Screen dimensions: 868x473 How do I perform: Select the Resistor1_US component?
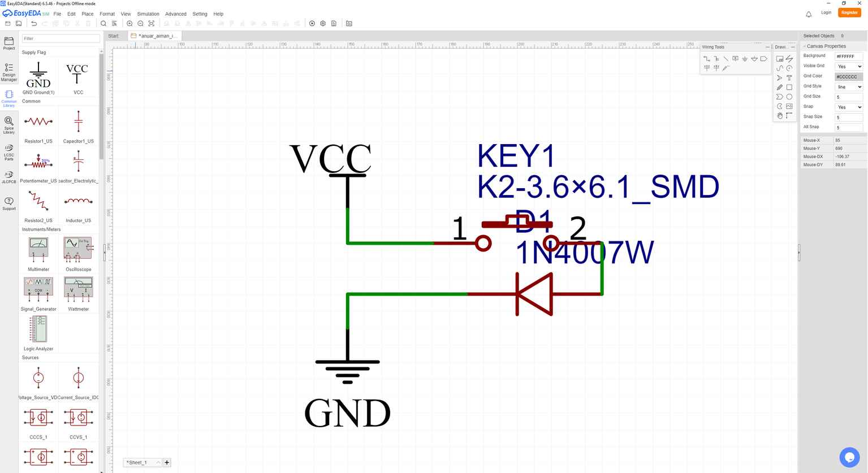38,127
